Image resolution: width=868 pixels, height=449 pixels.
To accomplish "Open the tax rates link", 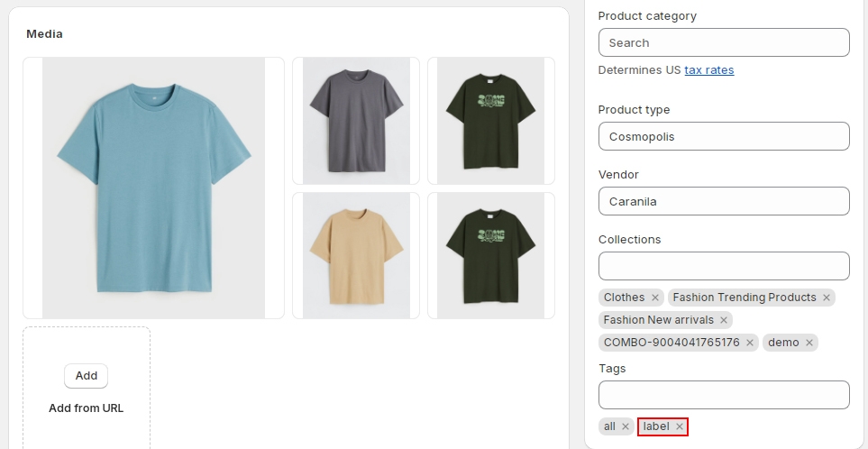I will (x=708, y=69).
